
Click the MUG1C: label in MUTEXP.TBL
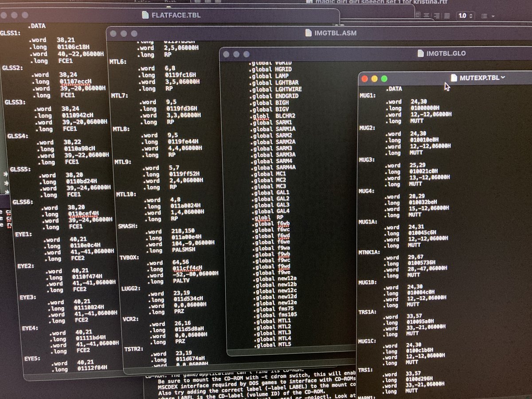tap(368, 340)
